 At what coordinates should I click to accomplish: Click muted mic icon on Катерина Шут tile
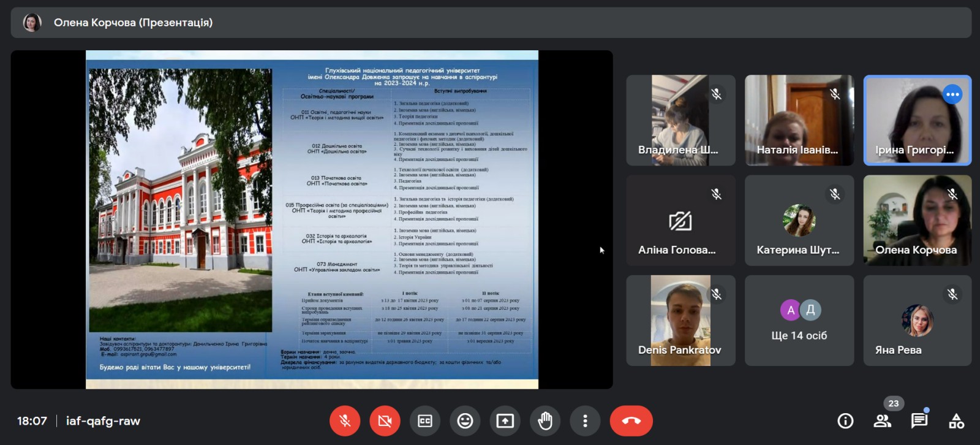[835, 194]
